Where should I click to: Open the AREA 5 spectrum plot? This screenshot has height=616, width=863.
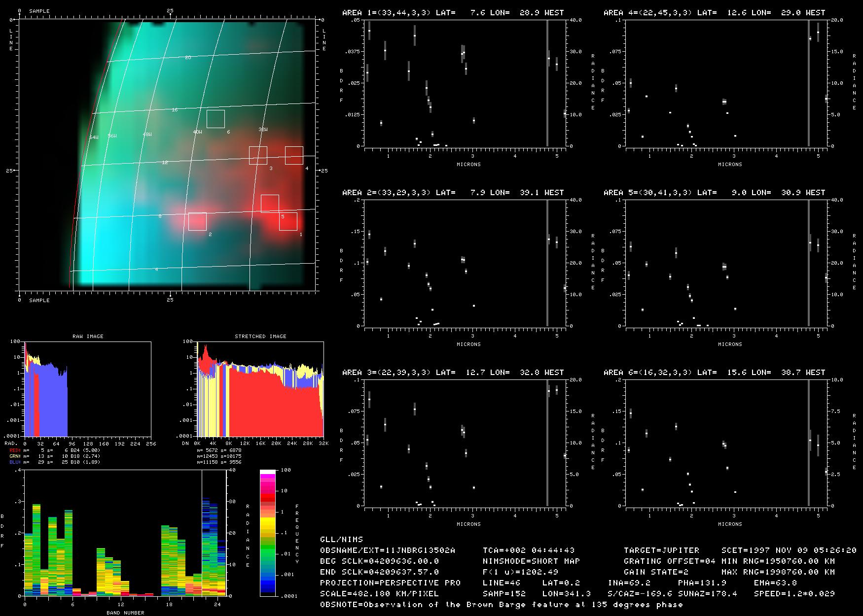point(725,263)
